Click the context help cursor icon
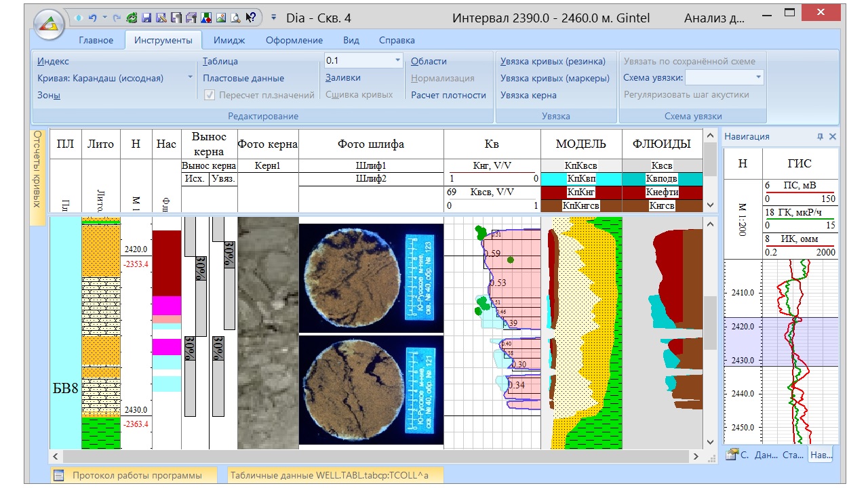This screenshot has width=868, height=488. 250,18
